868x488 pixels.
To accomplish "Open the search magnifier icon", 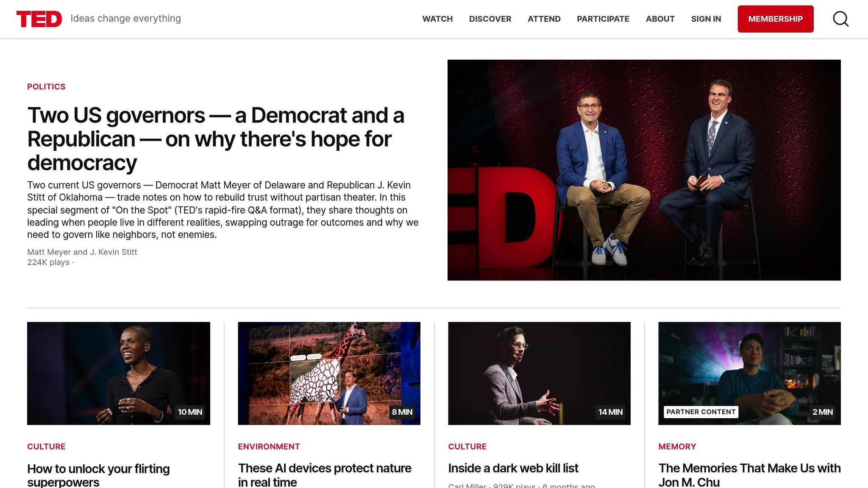I will (x=840, y=19).
